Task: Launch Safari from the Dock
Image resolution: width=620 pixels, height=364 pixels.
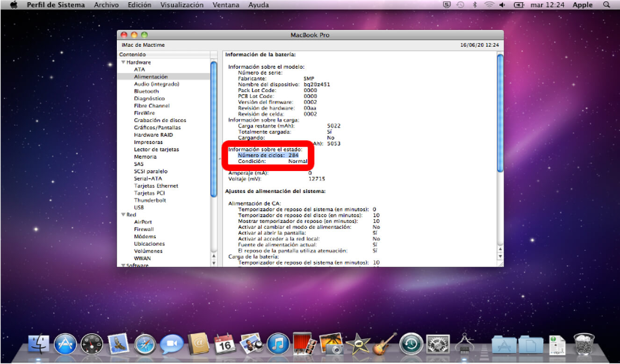Action: pyautogui.click(x=145, y=345)
